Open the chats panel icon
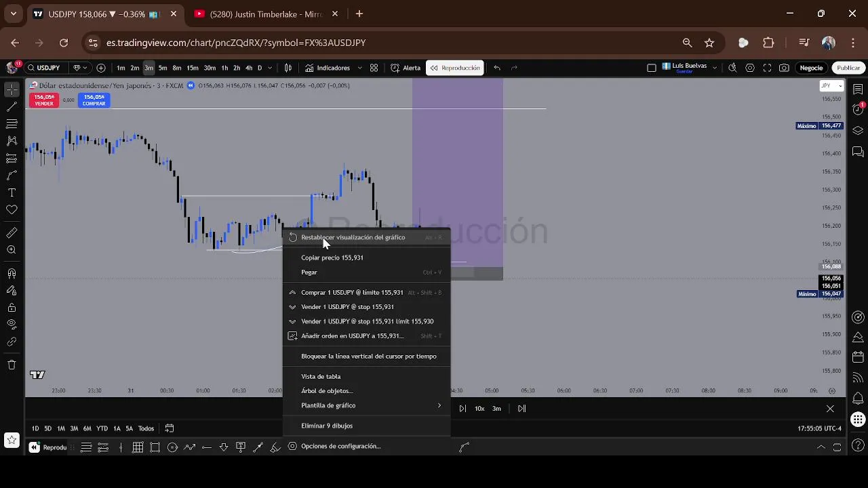Screen dimensions: 868x488 858,151
